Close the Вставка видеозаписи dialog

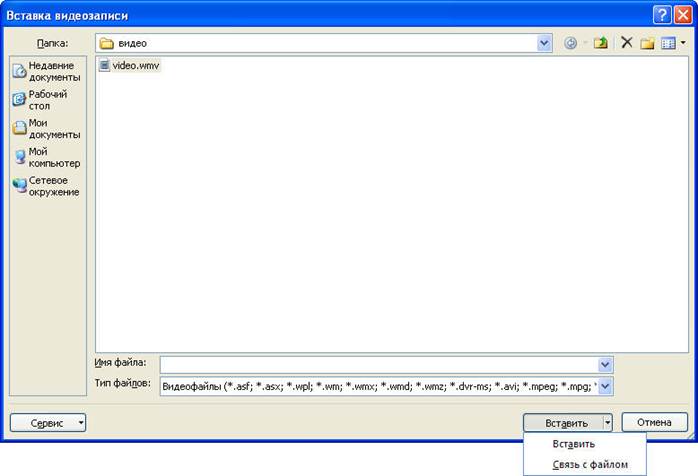(x=683, y=15)
